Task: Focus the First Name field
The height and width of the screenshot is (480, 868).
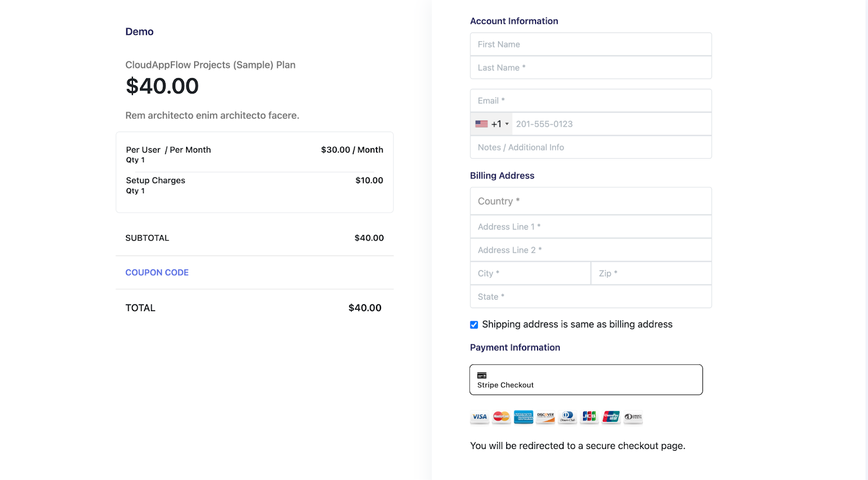Action: [x=591, y=45]
